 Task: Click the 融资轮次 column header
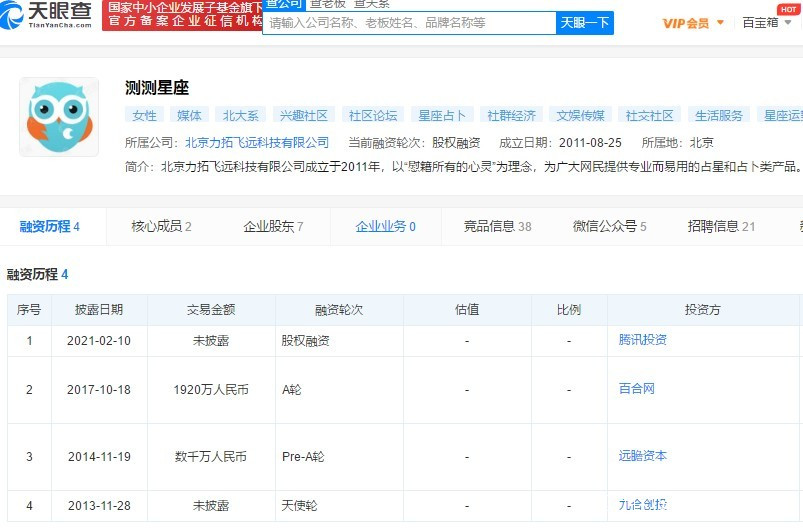(x=339, y=309)
